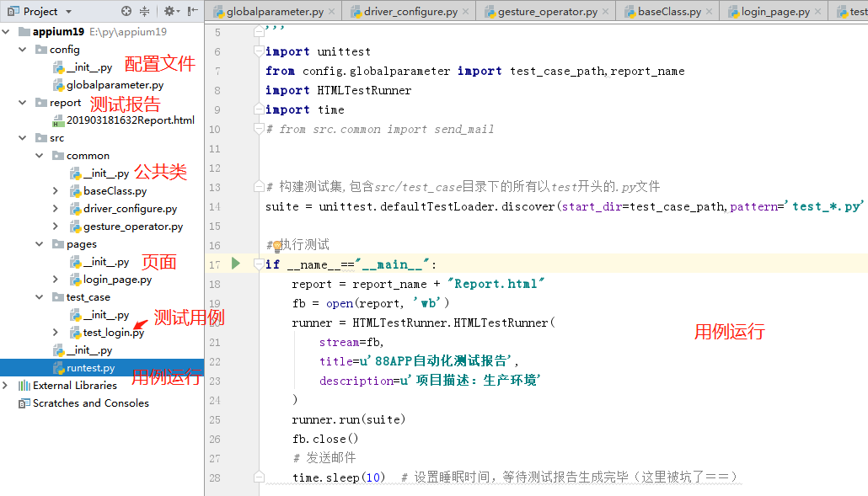Toggle fold marker at line 13 comment
This screenshot has height=496, width=868.
click(x=258, y=187)
